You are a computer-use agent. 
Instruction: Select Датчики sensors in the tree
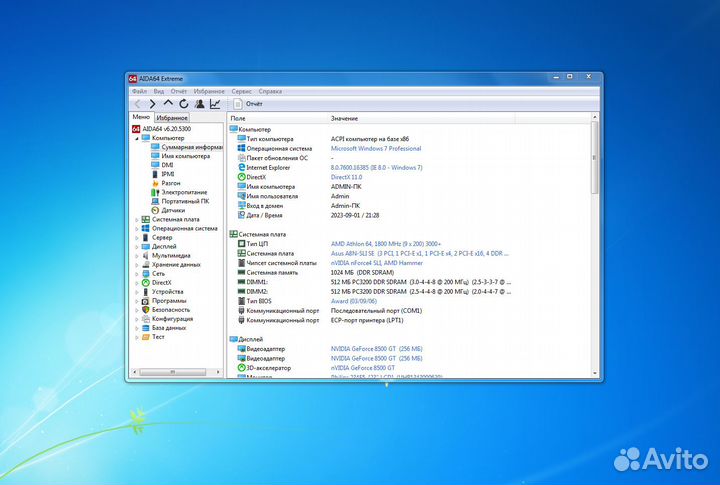click(x=172, y=210)
